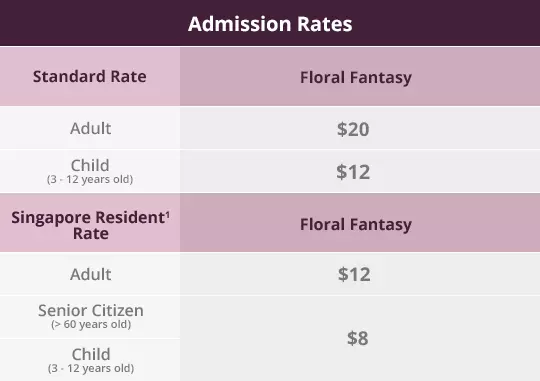Select the Standard Rate header cell
Viewport: 540px width, 381px height.
(x=90, y=76)
